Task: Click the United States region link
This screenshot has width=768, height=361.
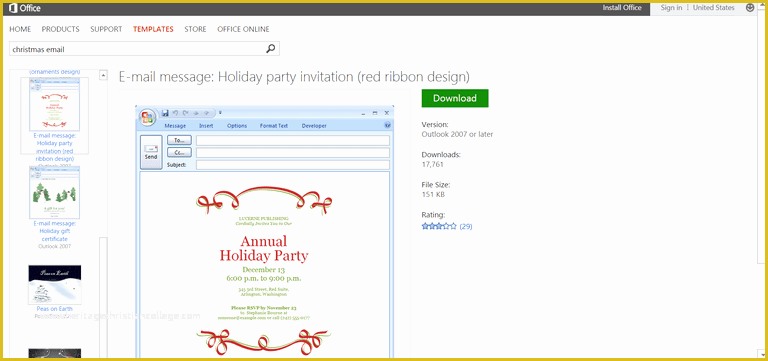Action: [714, 8]
